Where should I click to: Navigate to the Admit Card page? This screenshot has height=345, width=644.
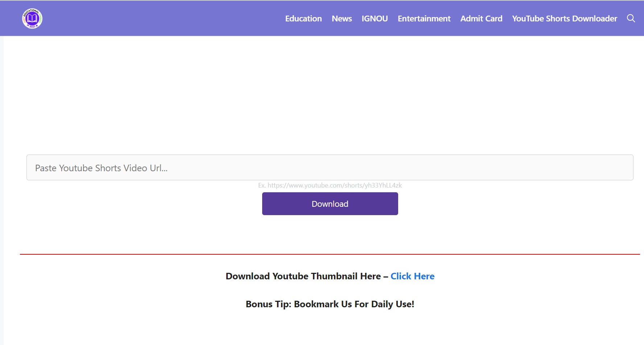tap(481, 19)
